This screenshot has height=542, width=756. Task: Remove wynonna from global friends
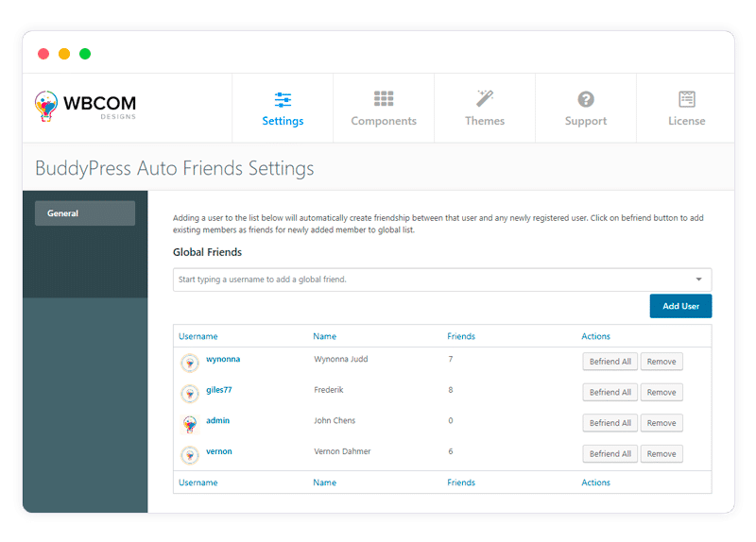coord(661,362)
